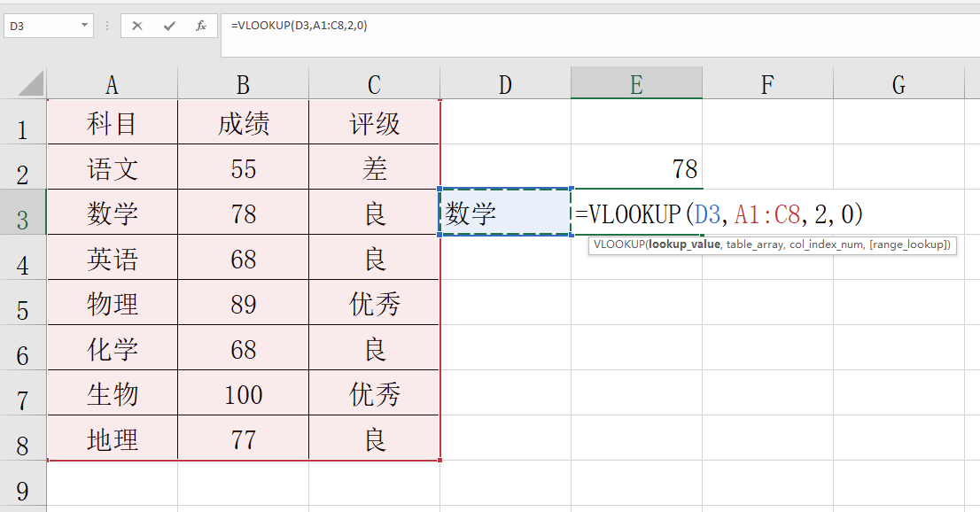Select row 9 header
Screen dimensions: 980x512
pos(23,483)
